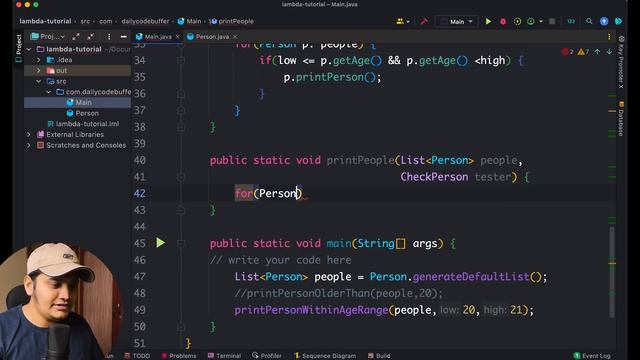
Task: Jump to next highlighted error arrow
Action: [x=609, y=52]
